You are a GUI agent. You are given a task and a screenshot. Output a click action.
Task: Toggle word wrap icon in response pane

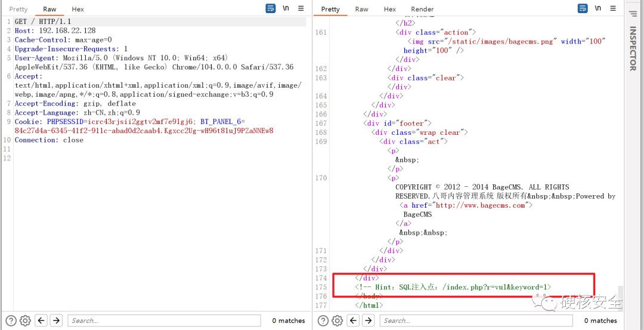[583, 8]
